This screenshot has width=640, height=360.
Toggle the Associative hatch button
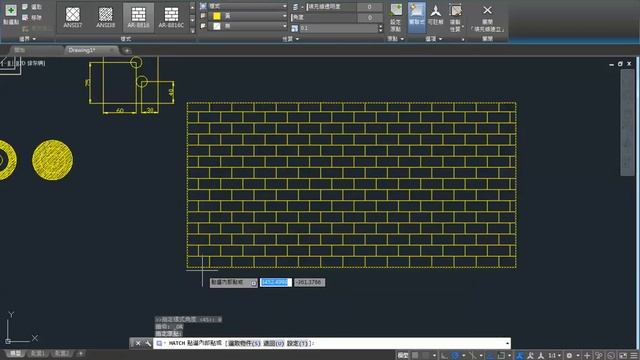click(x=417, y=18)
